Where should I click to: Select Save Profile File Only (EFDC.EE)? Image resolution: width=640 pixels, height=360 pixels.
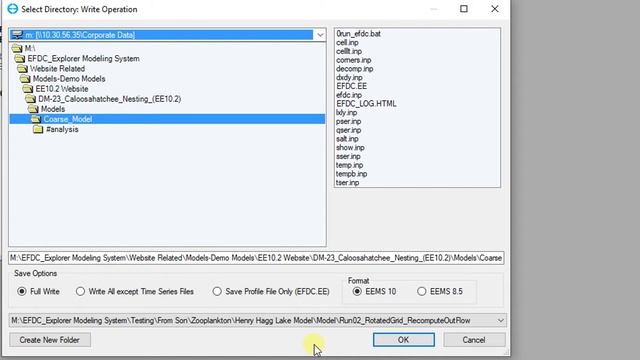(217, 291)
